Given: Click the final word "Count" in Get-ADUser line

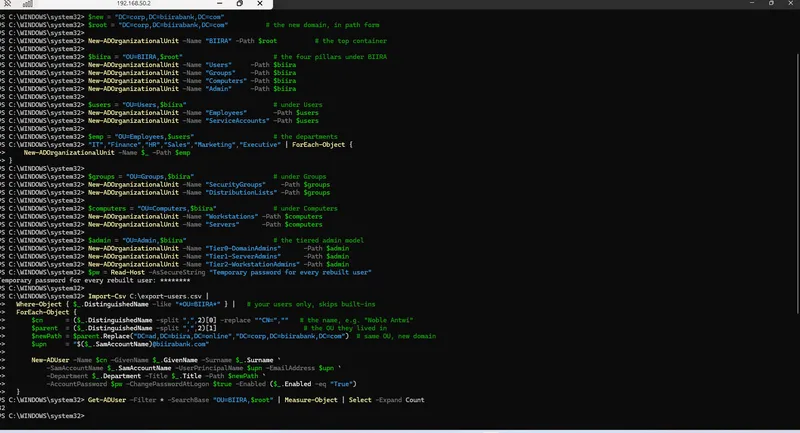Looking at the screenshot, I should 415,400.
